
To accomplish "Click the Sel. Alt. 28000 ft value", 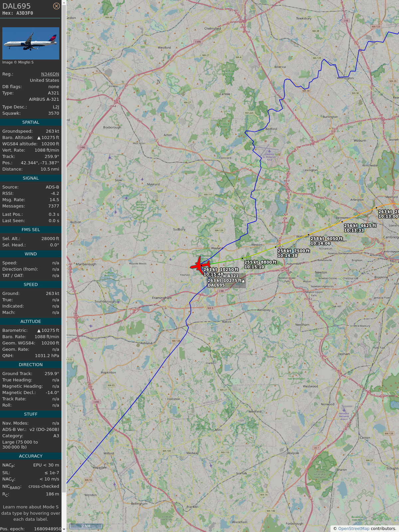I will 50,239.
